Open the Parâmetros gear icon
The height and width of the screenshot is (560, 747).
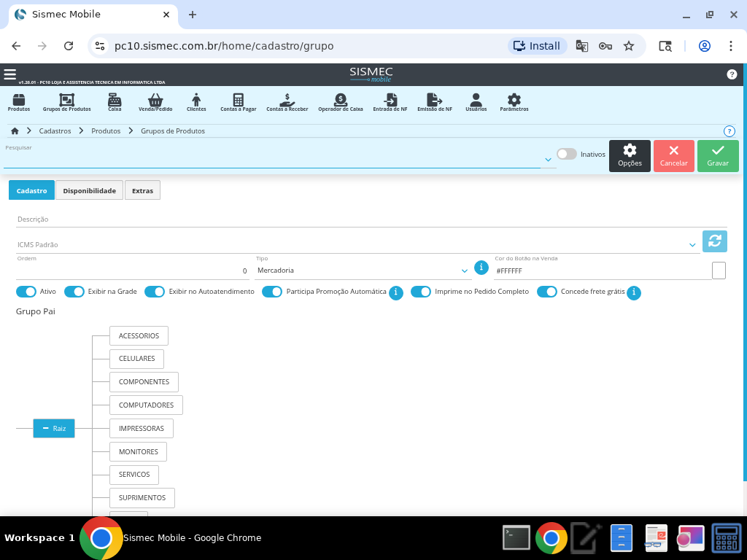(x=514, y=102)
